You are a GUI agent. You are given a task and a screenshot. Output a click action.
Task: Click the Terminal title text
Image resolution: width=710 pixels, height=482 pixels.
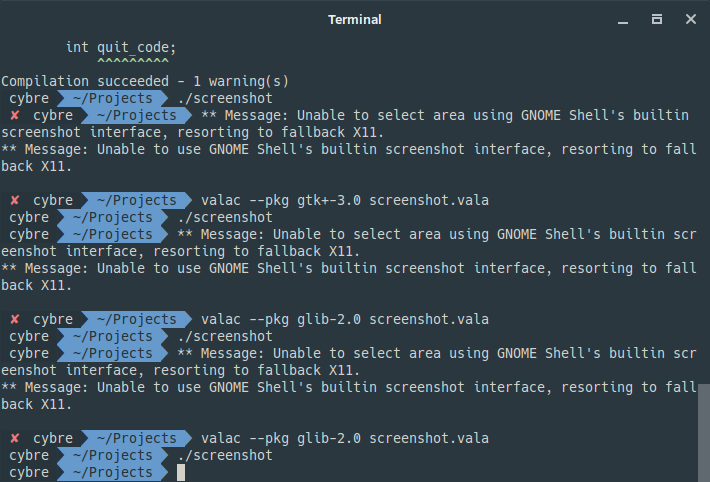coord(355,19)
